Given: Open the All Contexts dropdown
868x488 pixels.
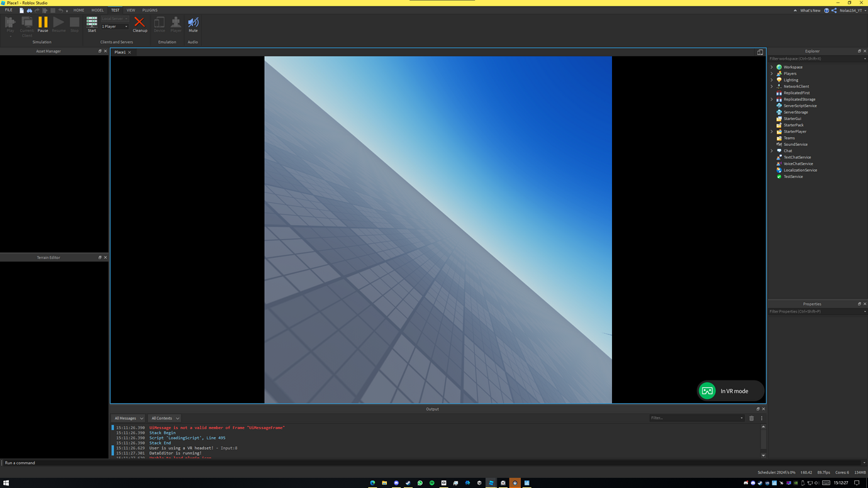Looking at the screenshot, I should tap(165, 418).
